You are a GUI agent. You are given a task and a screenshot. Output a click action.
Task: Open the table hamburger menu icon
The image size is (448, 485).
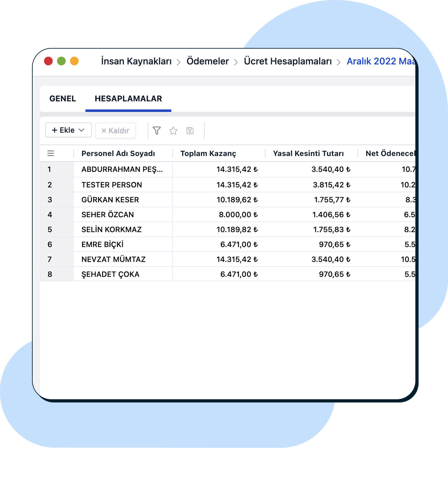51,154
